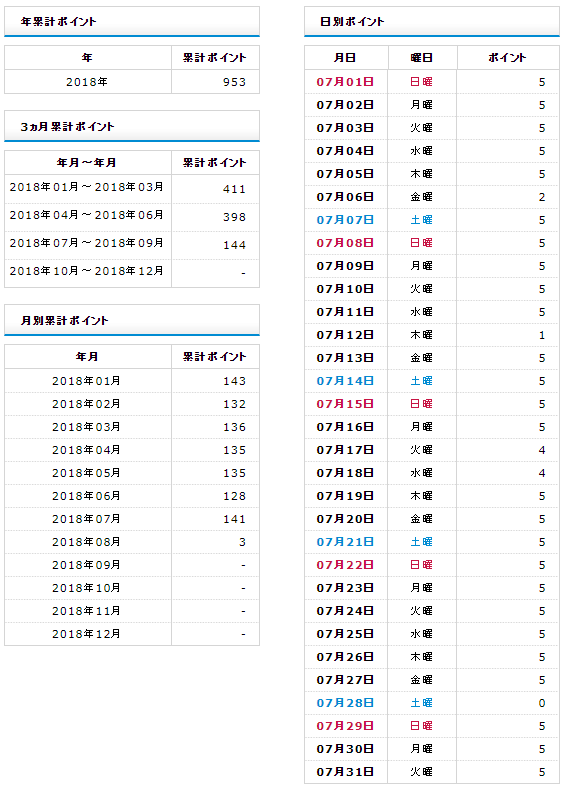Image resolution: width=566 pixels, height=791 pixels.
Task: Select the 2018年 yearly total row
Action: point(132,82)
